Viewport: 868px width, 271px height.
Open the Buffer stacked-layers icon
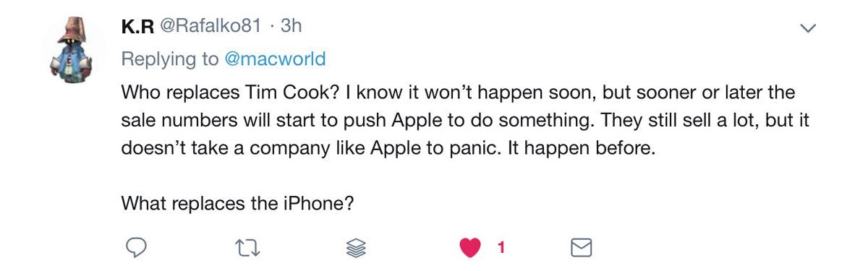pyautogui.click(x=357, y=248)
